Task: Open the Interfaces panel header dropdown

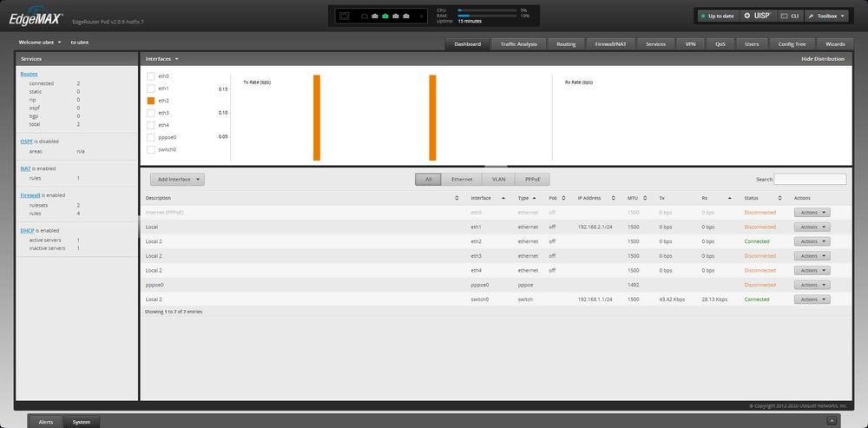Action: point(161,59)
